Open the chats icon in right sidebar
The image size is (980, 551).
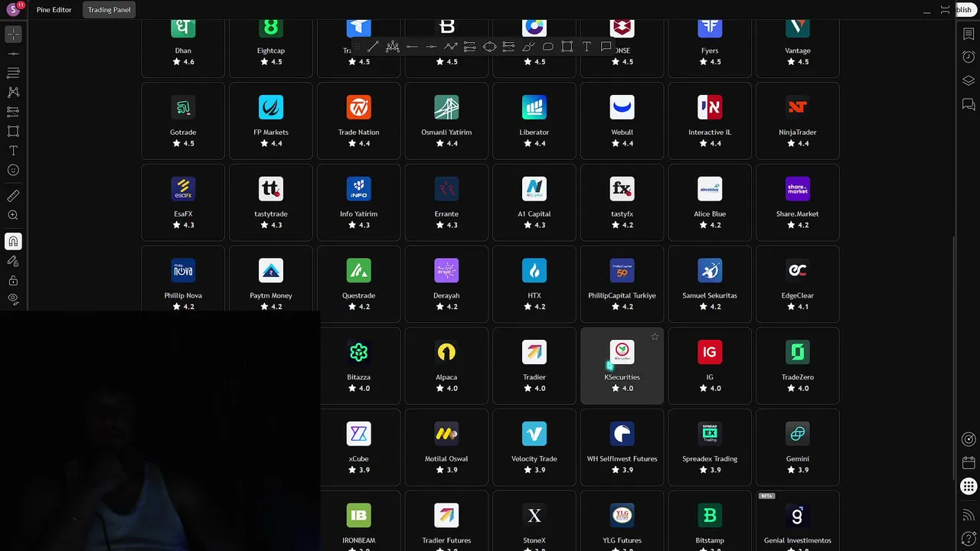click(969, 105)
